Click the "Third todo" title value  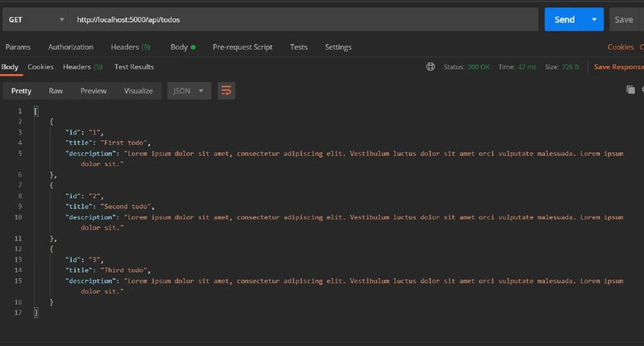tap(126, 270)
